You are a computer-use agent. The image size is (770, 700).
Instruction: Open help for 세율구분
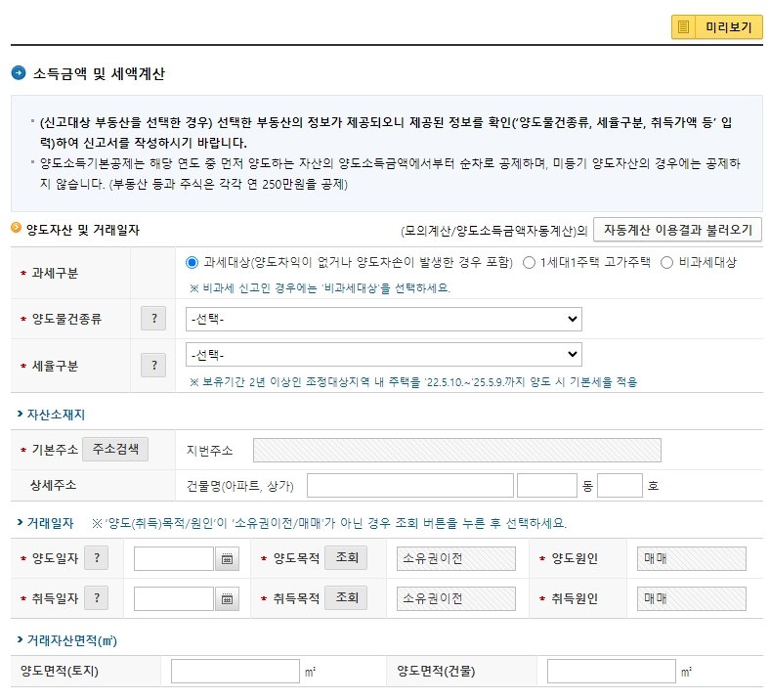point(153,365)
